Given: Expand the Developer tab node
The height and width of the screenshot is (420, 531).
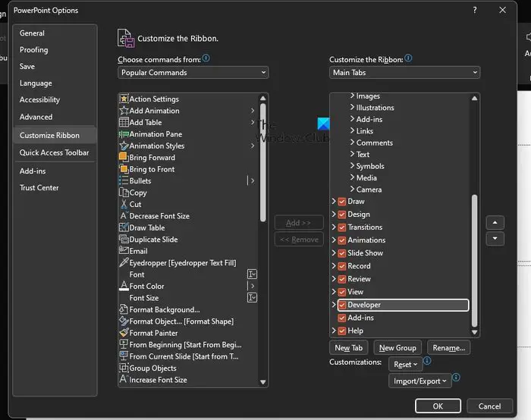Looking at the screenshot, I should click(x=334, y=305).
